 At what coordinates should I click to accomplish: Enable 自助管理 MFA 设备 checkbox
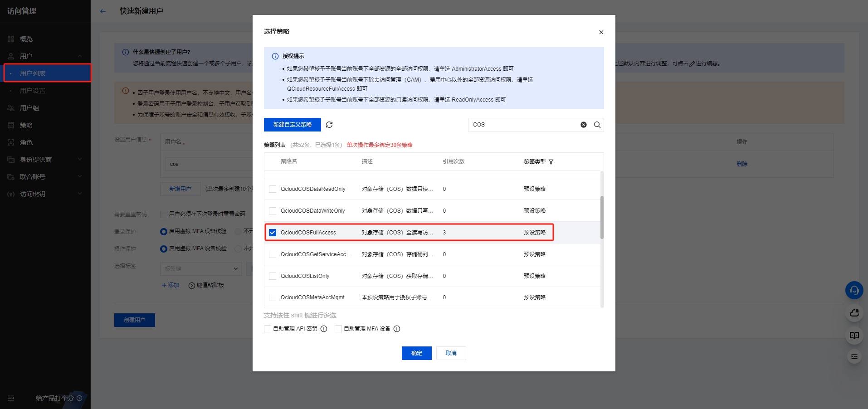[338, 329]
